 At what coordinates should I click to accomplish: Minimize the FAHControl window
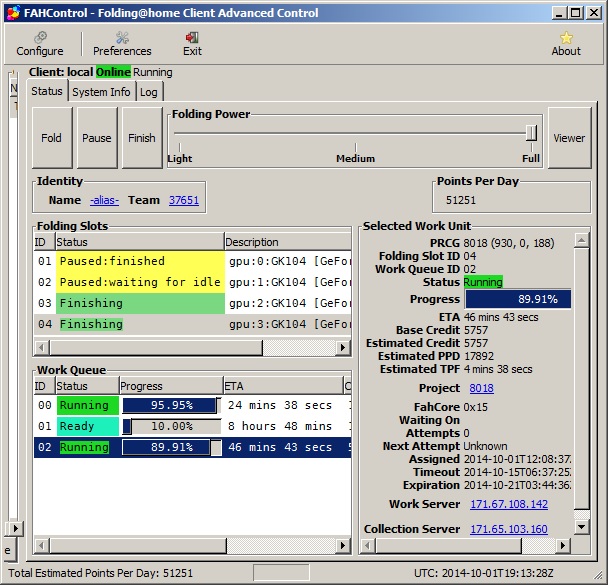[x=559, y=13]
